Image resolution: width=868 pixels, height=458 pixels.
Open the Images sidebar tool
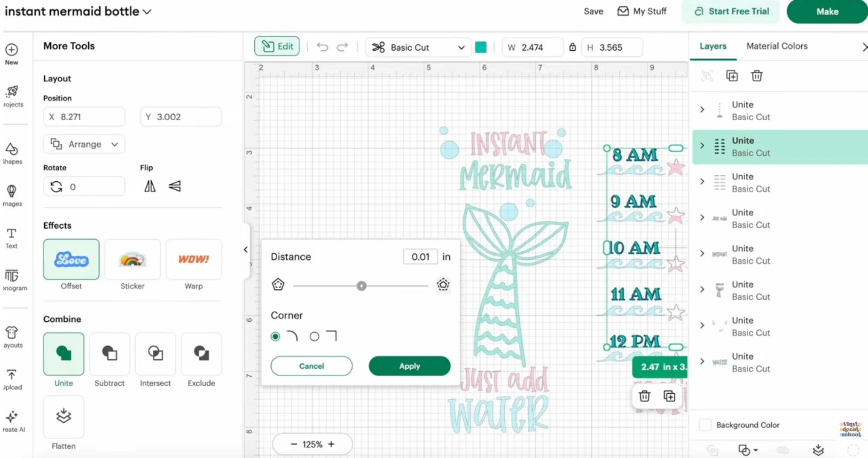(12, 195)
